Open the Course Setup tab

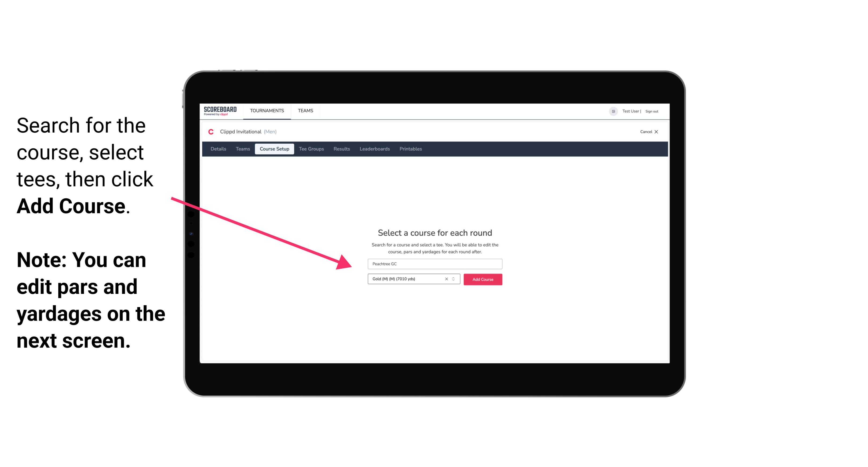[x=275, y=149]
